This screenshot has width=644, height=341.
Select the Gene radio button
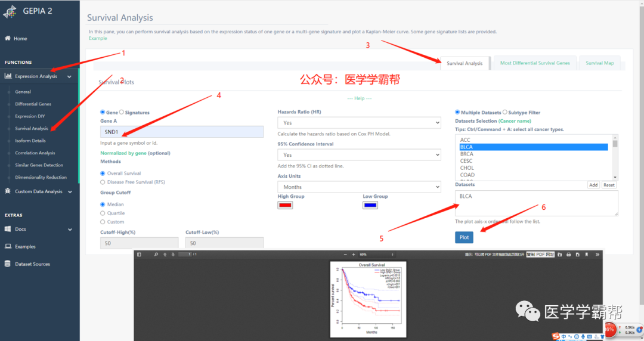103,112
